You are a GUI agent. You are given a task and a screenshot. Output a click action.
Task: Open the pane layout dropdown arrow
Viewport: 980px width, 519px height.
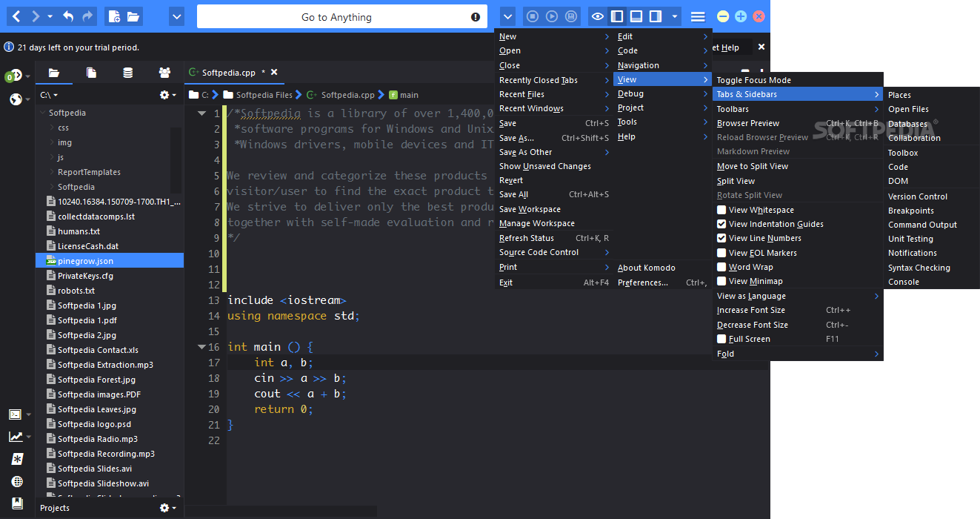(x=674, y=16)
